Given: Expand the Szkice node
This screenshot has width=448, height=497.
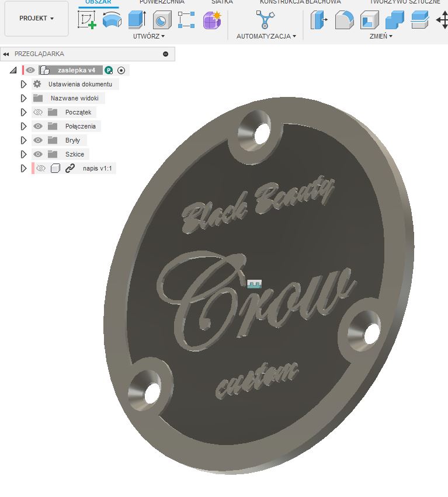Looking at the screenshot, I should [x=23, y=154].
